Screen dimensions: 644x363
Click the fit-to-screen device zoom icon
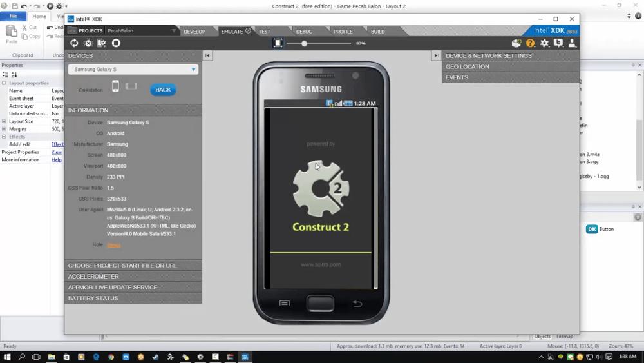(x=278, y=43)
